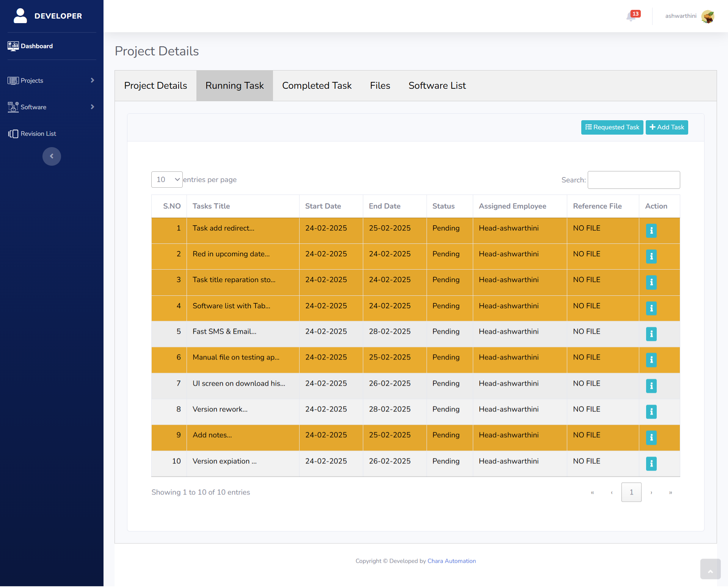Click the Dashboard sidebar icon
The width and height of the screenshot is (728, 587).
coord(13,46)
